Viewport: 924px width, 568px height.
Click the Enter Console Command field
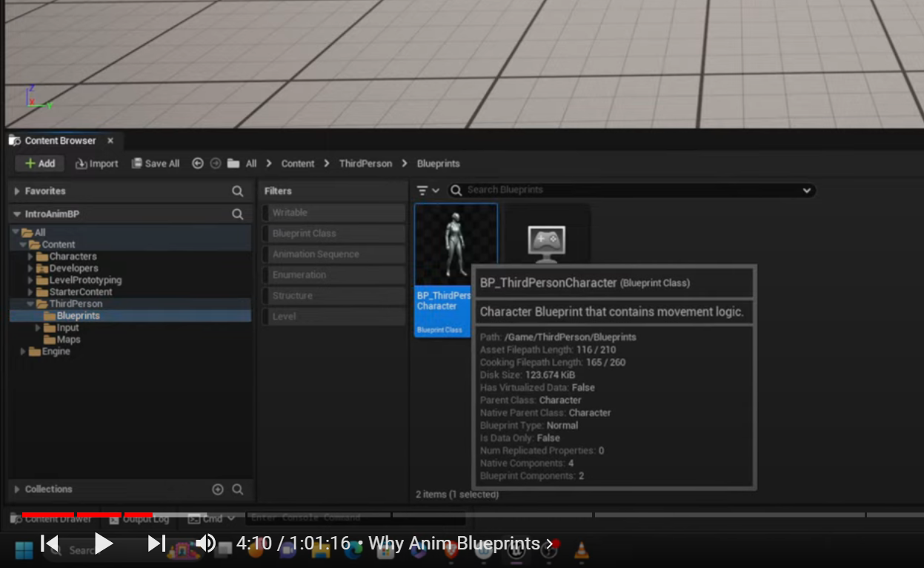click(x=356, y=518)
